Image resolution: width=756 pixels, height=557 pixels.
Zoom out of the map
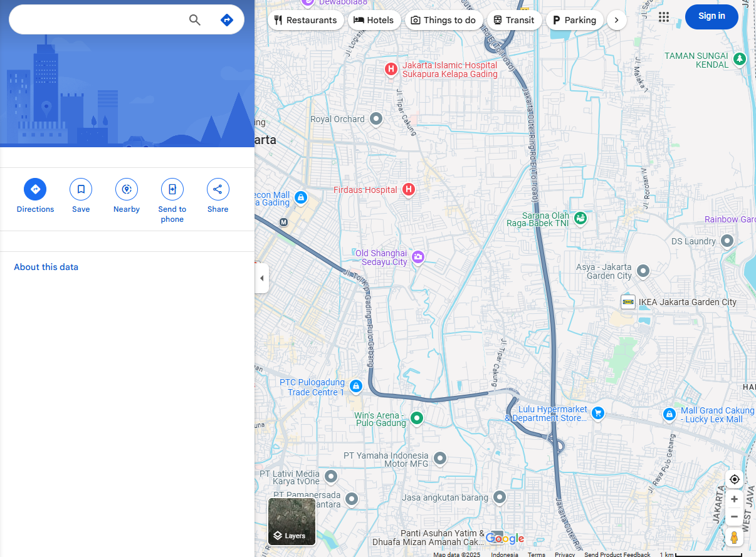735,517
